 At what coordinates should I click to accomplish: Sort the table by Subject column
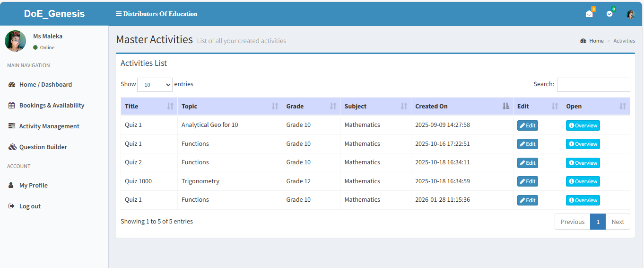(x=404, y=106)
